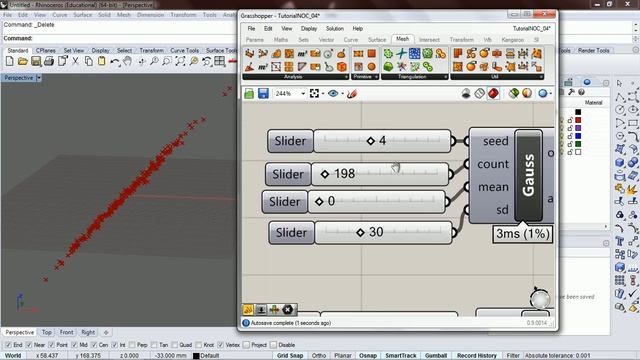
Task: Switch to the Top viewport tab
Action: (47, 332)
